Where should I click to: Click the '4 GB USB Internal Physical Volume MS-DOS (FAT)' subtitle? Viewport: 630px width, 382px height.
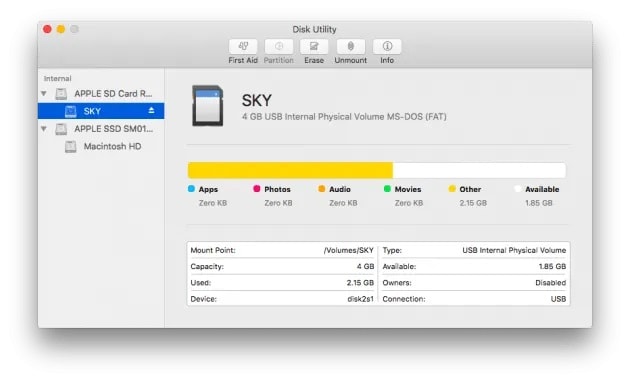coord(344,117)
